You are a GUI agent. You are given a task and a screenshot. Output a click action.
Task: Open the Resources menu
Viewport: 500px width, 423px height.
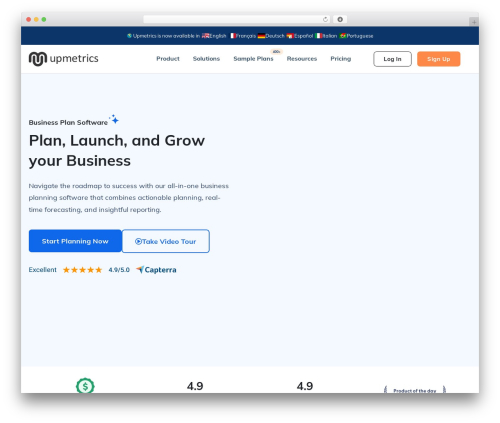[x=302, y=59]
